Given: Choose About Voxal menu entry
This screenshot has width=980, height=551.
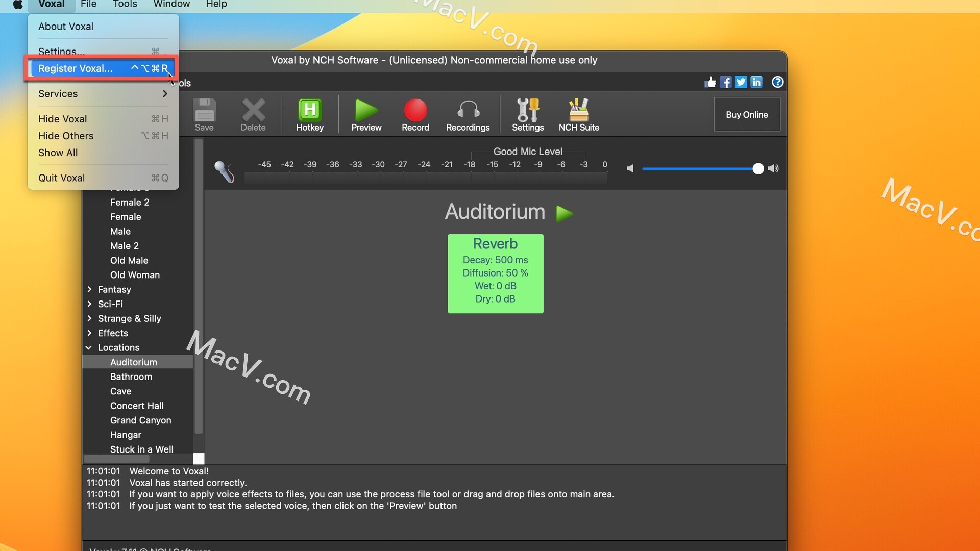Looking at the screenshot, I should point(103,27).
